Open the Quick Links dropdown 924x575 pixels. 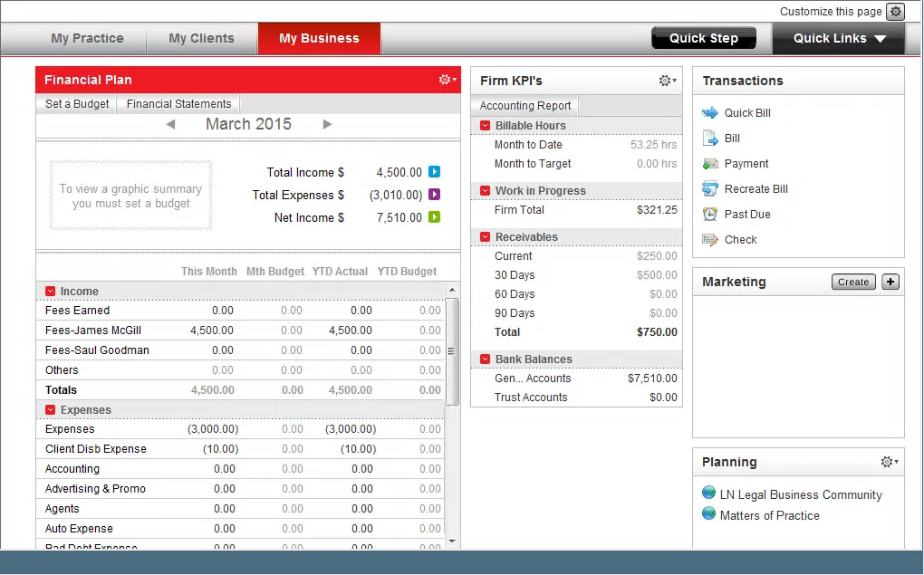[x=838, y=38]
